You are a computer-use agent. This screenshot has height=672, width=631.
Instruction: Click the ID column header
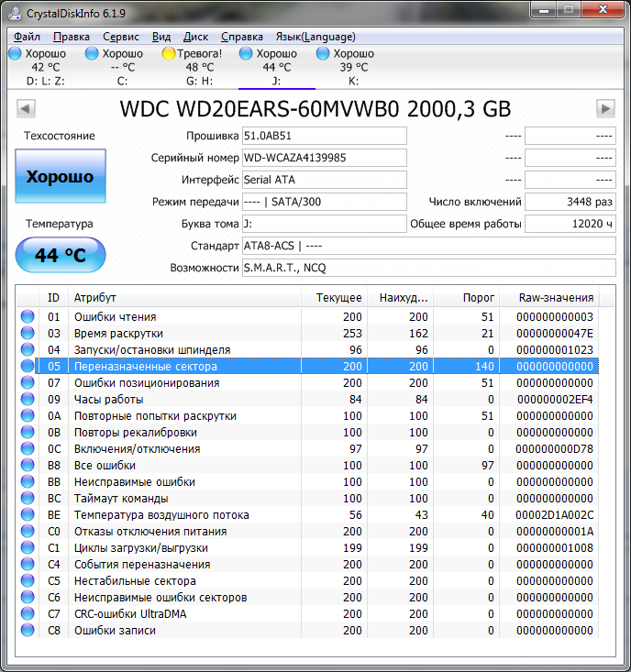[53, 298]
